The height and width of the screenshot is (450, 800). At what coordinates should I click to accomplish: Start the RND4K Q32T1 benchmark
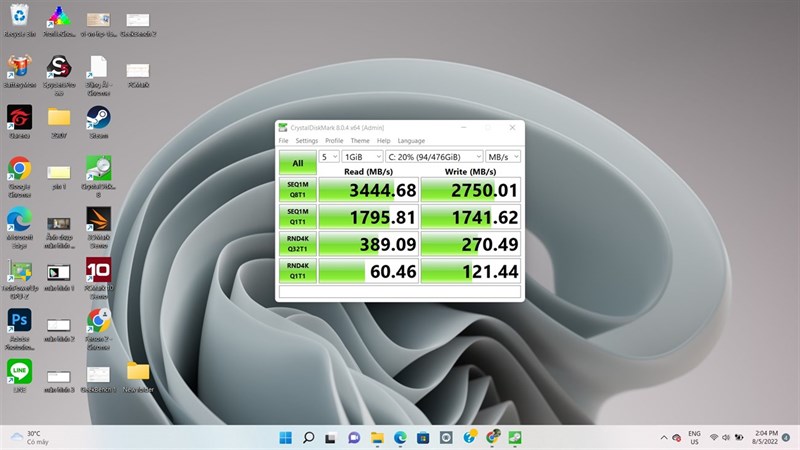[297, 244]
